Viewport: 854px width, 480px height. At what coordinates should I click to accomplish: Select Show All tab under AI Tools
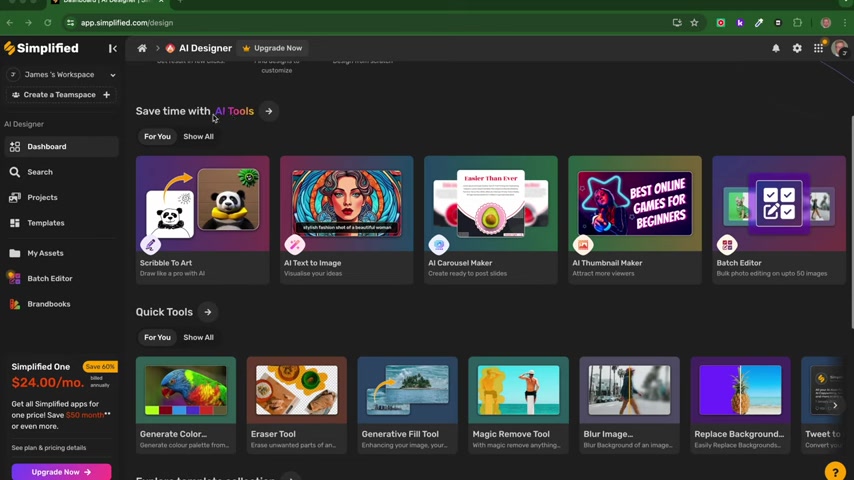click(198, 136)
